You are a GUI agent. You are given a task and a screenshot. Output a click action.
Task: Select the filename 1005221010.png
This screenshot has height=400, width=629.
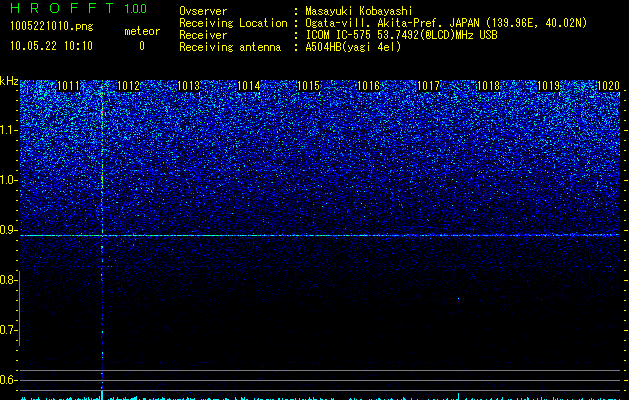click(x=52, y=27)
